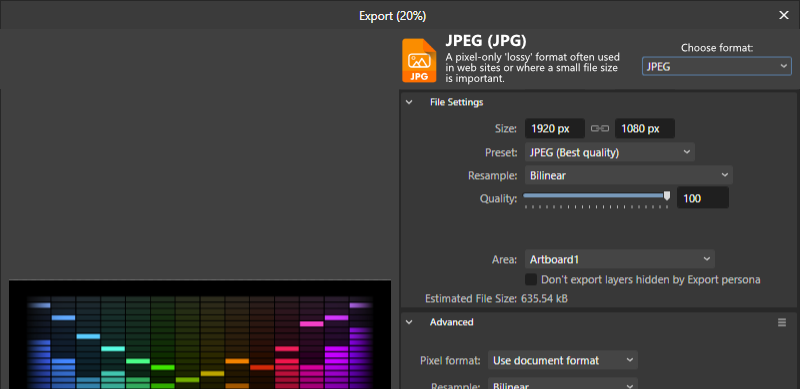Click the Advanced section label
This screenshot has height=389, width=800.
[x=452, y=322]
